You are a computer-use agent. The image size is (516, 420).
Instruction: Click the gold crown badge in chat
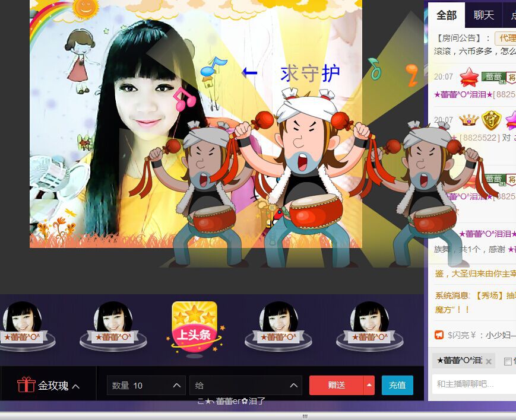coord(468,120)
